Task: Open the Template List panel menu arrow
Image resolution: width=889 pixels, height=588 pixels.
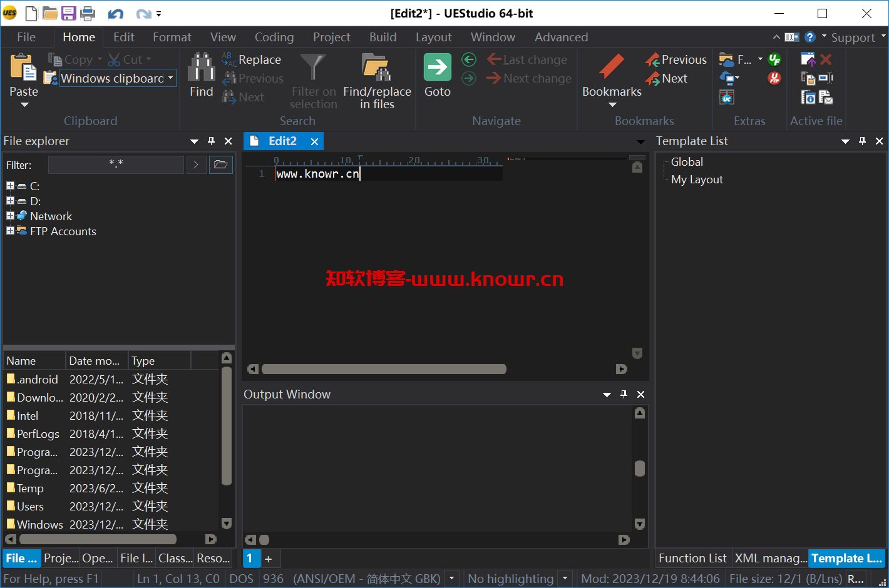Action: click(x=845, y=141)
